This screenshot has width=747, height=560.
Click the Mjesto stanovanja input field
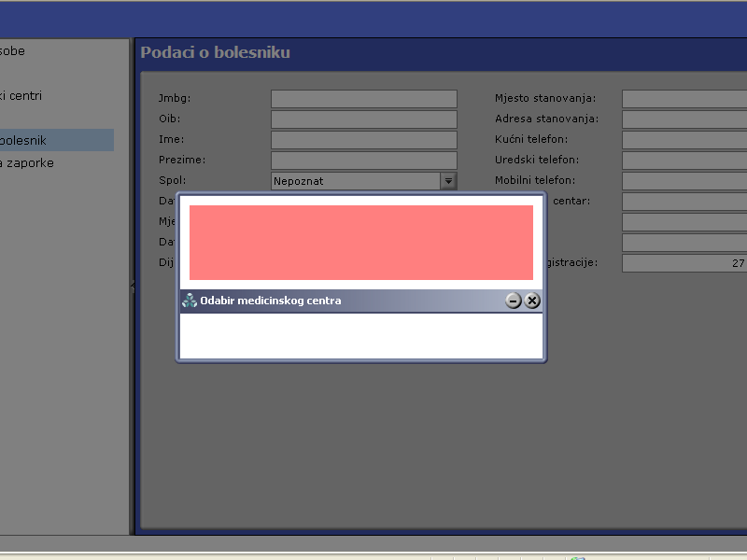coord(684,99)
